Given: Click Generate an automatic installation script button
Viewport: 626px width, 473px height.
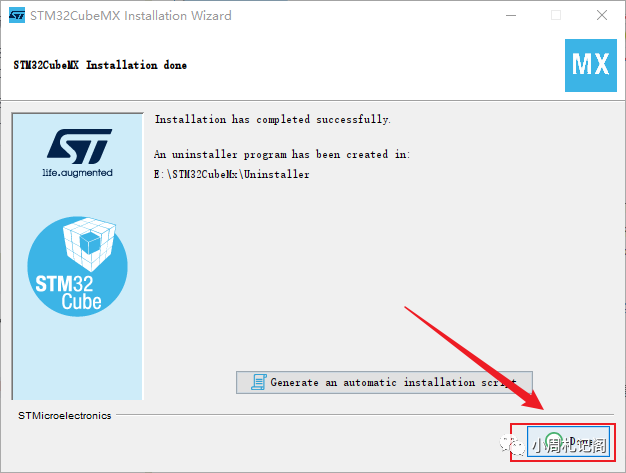Looking at the screenshot, I should pos(384,382).
